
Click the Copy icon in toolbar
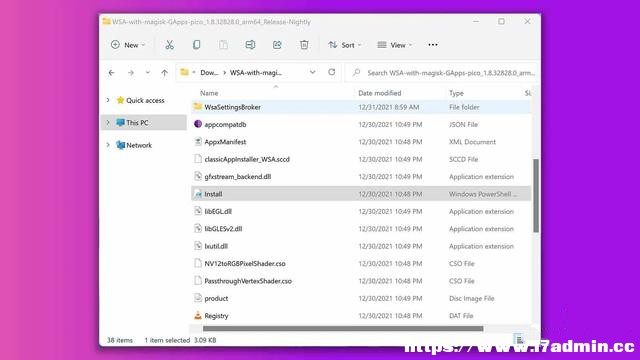(x=196, y=45)
